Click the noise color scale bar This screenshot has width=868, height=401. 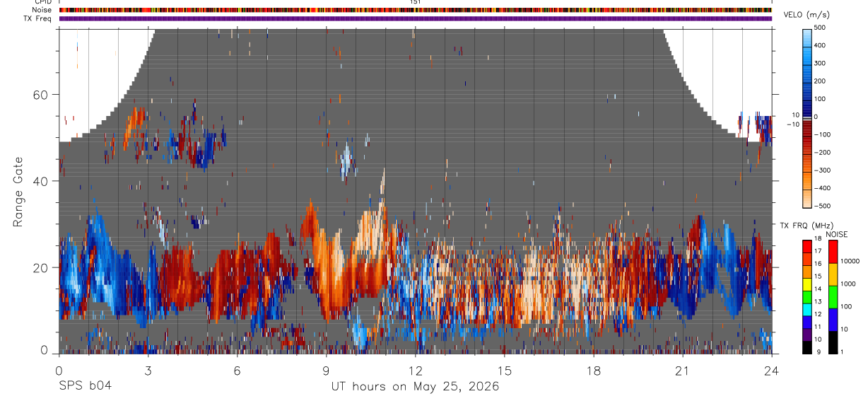833,297
